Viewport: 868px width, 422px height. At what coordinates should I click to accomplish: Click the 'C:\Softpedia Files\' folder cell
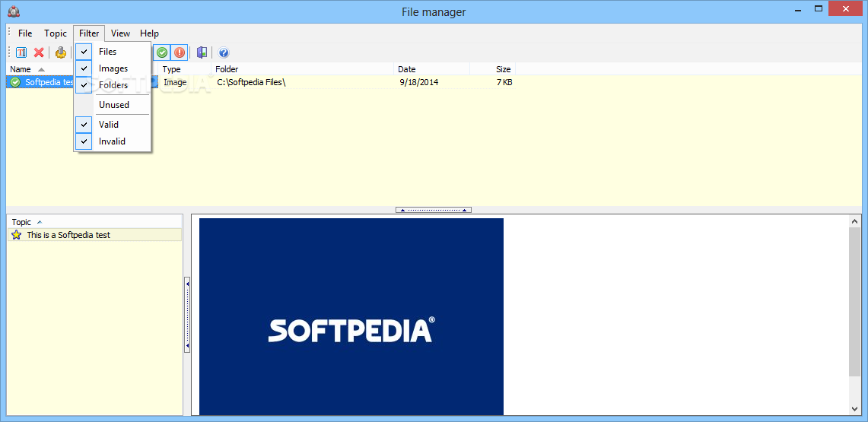tap(251, 82)
